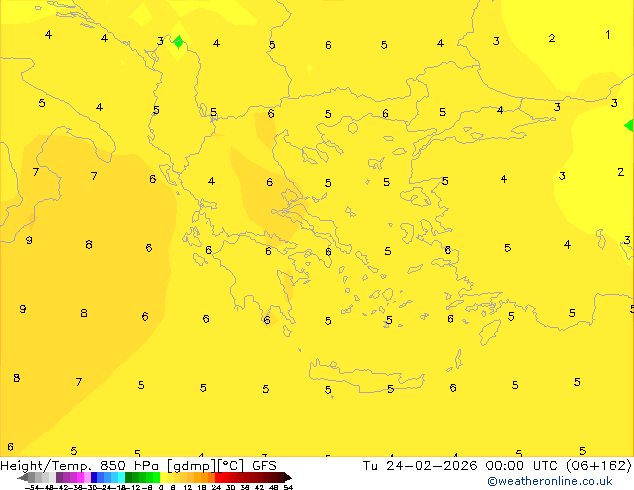Click the legend scale value "-54"
The image size is (634, 490).
pos(32,487)
